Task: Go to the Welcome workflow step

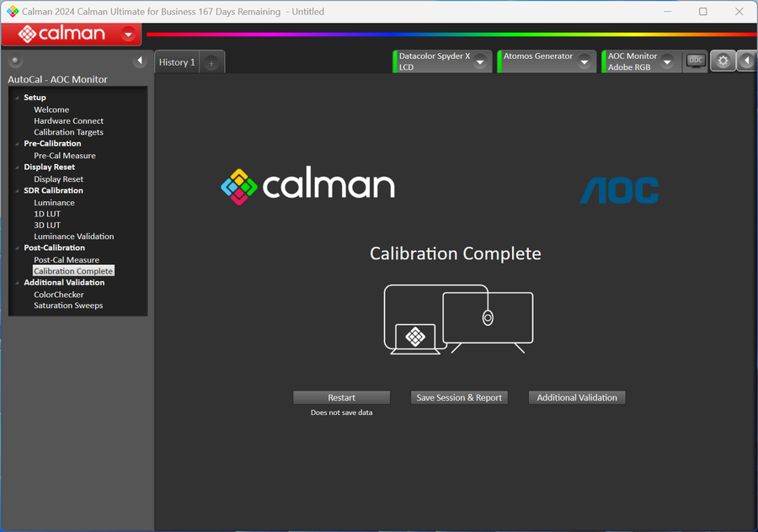Action: [x=51, y=109]
